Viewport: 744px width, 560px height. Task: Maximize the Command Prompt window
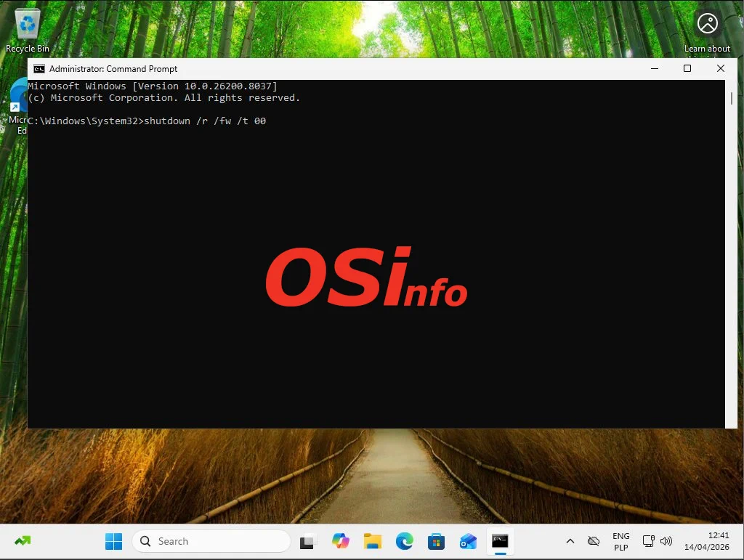point(687,68)
